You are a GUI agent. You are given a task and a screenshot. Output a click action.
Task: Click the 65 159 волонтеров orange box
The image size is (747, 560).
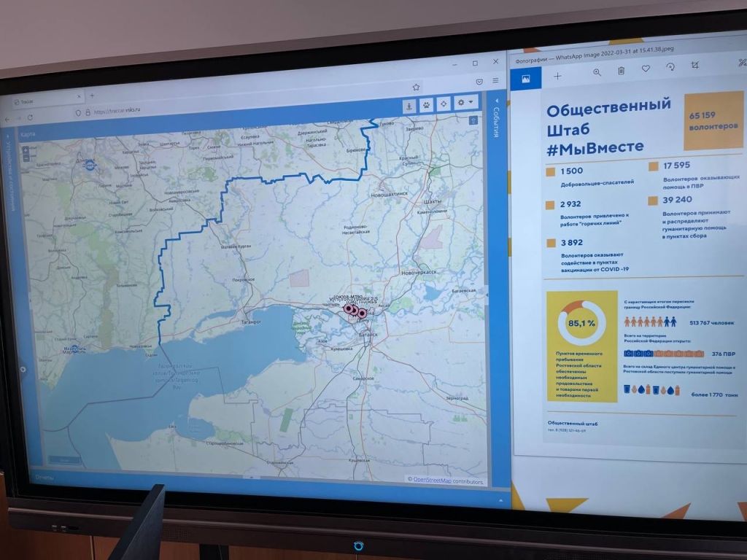pyautogui.click(x=713, y=120)
